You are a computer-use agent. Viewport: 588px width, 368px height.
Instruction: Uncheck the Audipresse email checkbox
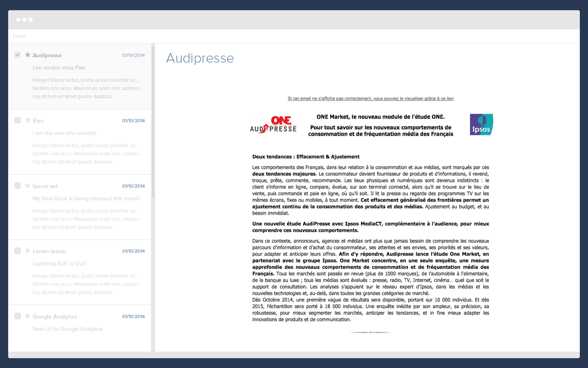(18, 55)
